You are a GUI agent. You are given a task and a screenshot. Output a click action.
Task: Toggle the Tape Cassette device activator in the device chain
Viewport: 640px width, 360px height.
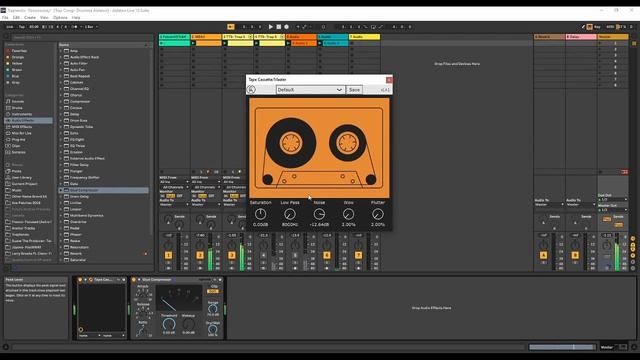click(x=80, y=280)
